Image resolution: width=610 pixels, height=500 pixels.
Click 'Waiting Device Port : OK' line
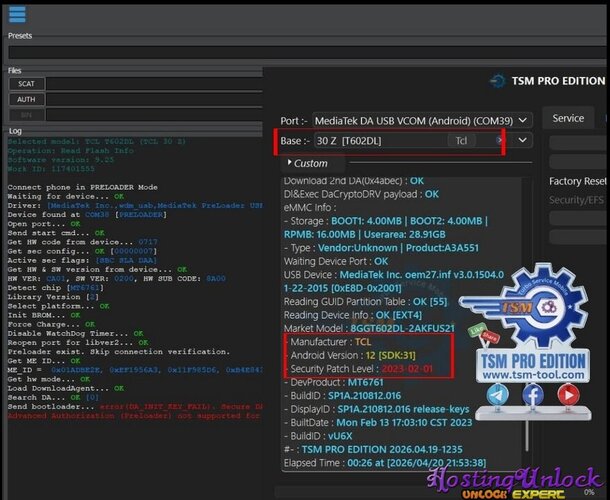336,261
